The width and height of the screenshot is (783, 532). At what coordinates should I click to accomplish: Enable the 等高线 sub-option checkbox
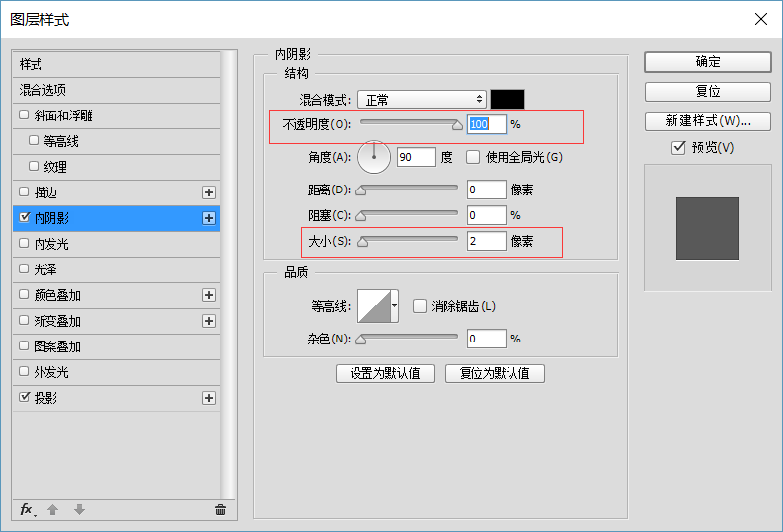[34, 141]
